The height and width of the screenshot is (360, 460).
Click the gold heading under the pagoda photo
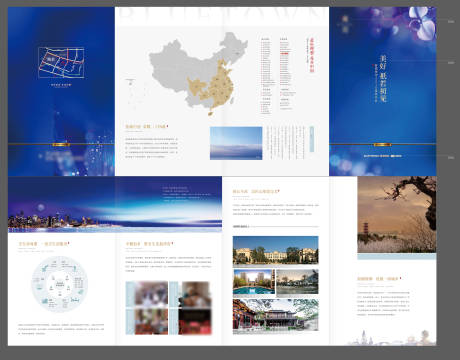tap(378, 278)
